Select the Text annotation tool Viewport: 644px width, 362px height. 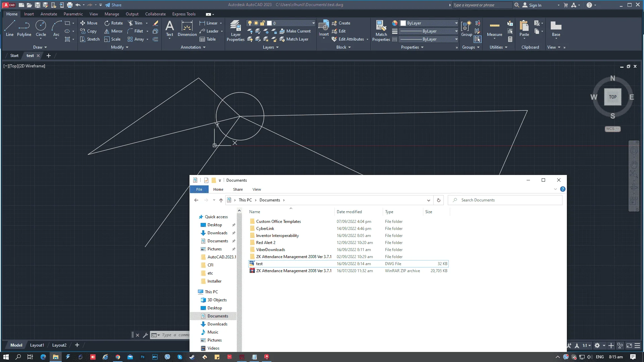[x=170, y=28]
